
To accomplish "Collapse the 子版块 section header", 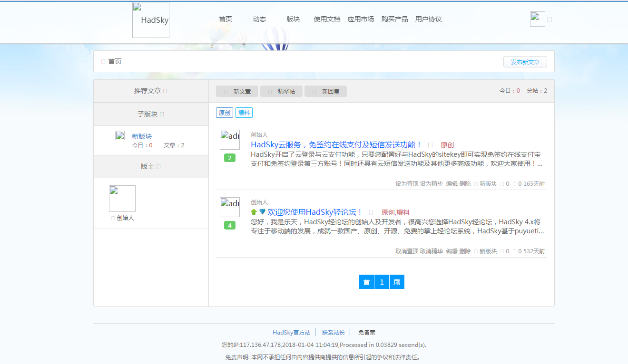I will (151, 114).
